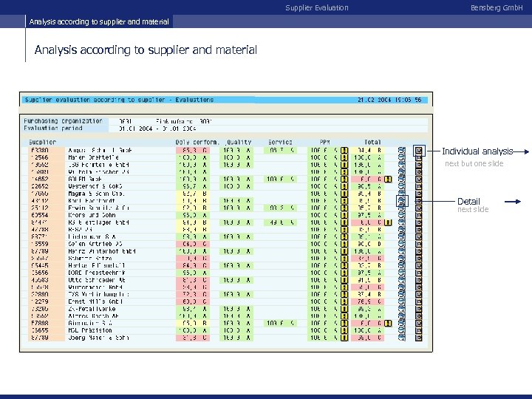Screen dimensions: 532x399
Task: Open detail icon for Westerhof & CoKG
Action: 402,186
